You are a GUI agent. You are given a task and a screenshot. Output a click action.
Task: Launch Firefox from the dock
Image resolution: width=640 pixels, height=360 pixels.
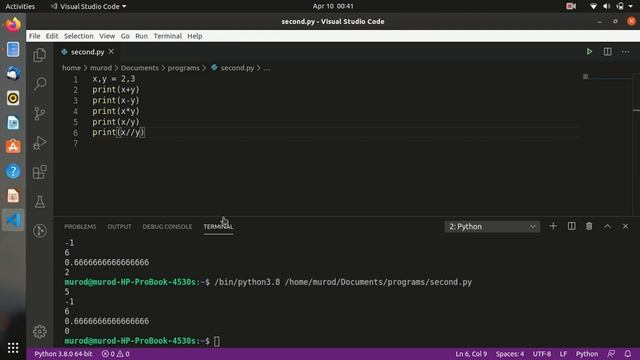click(13, 25)
